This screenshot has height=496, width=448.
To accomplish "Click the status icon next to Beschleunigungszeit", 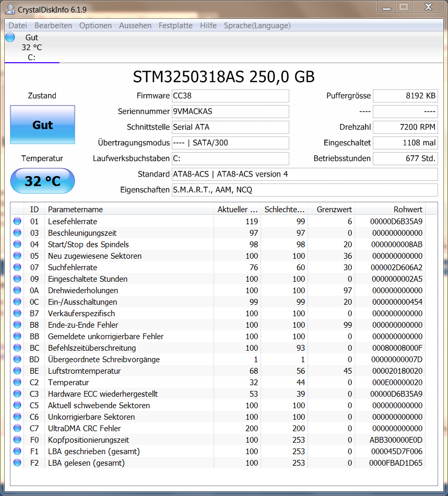I will coord(17,233).
